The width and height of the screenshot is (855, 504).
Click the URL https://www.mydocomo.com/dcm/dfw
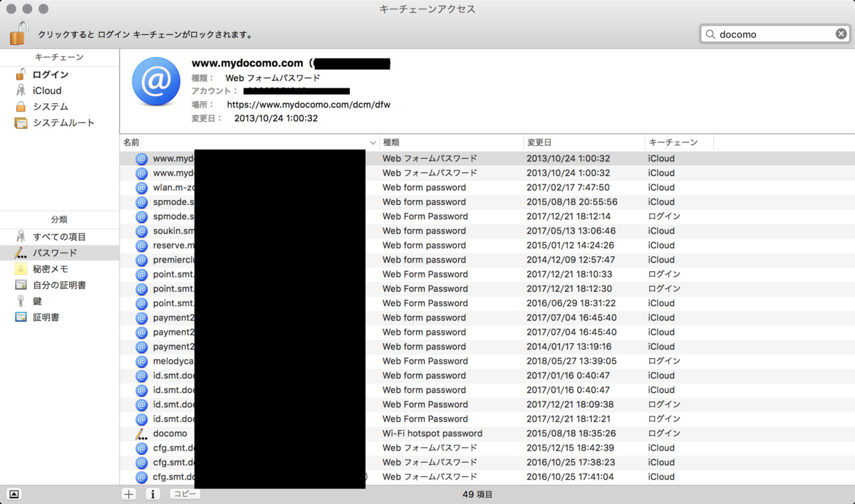pyautogui.click(x=309, y=105)
